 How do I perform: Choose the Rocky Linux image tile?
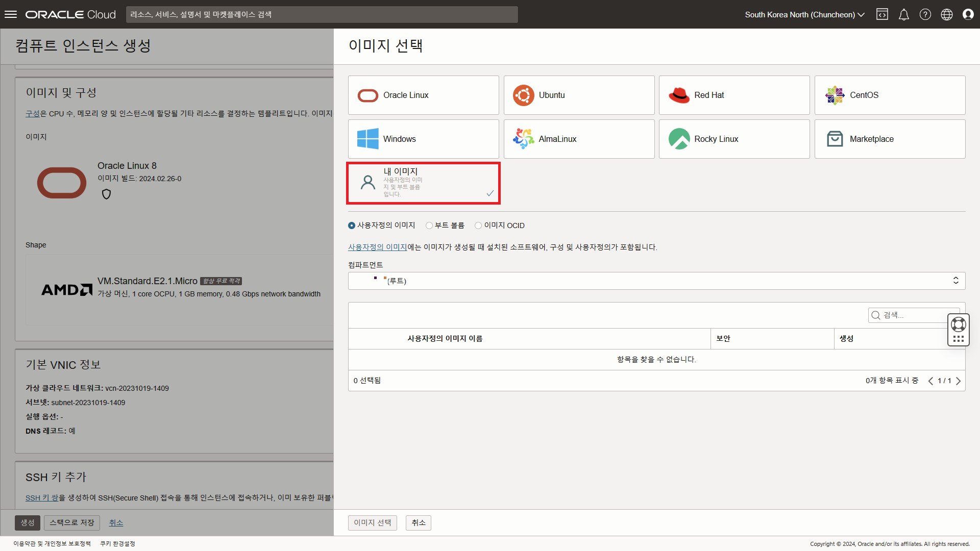(x=734, y=139)
